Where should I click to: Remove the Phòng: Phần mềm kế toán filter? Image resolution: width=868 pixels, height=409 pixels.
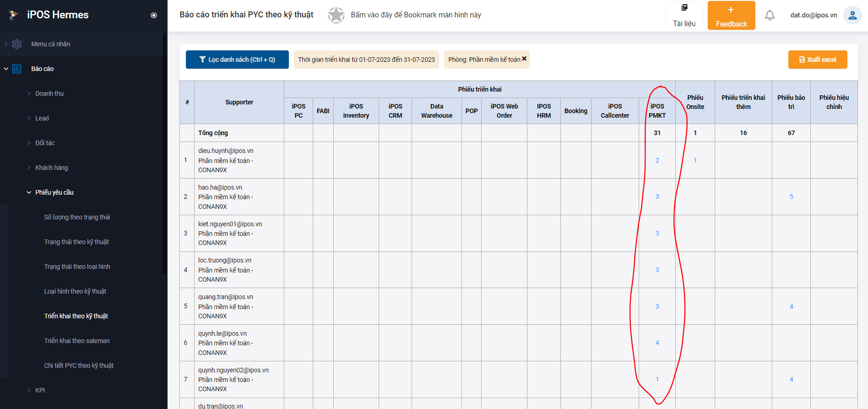coord(524,59)
